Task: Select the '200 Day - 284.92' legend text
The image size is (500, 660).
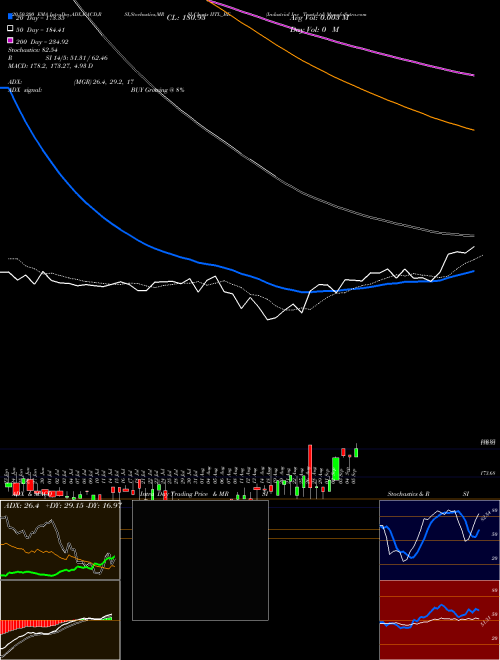Action: [42, 42]
